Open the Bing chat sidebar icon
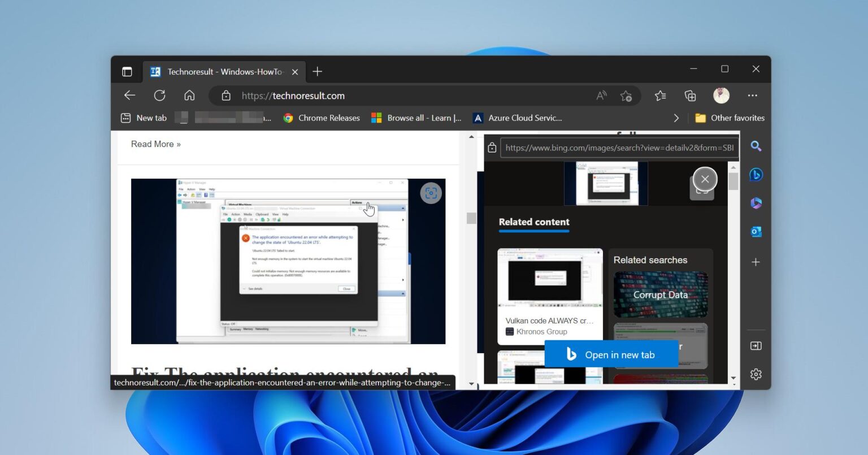The image size is (868, 455). 756,175
